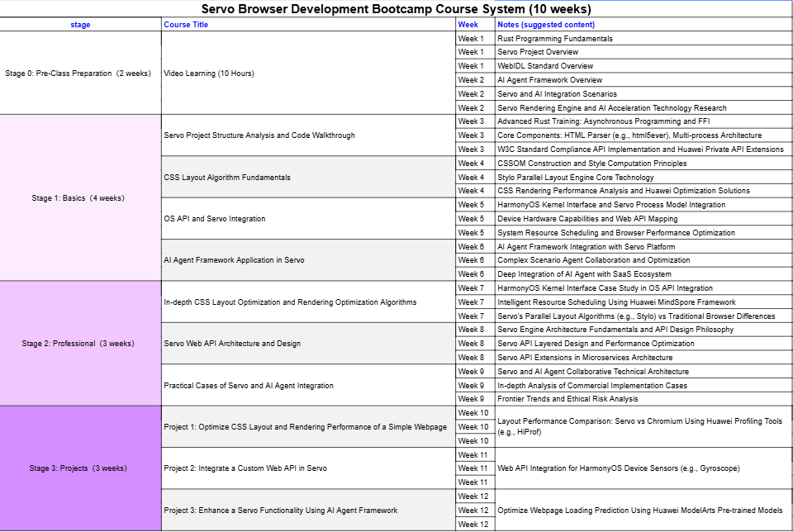The width and height of the screenshot is (793, 532).
Task: Select the 'Stage 2: Professional (3 weeks)' cell
Action: click(80, 344)
